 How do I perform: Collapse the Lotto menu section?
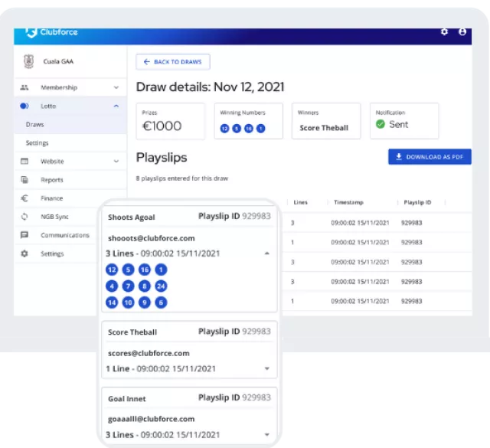[x=116, y=106]
